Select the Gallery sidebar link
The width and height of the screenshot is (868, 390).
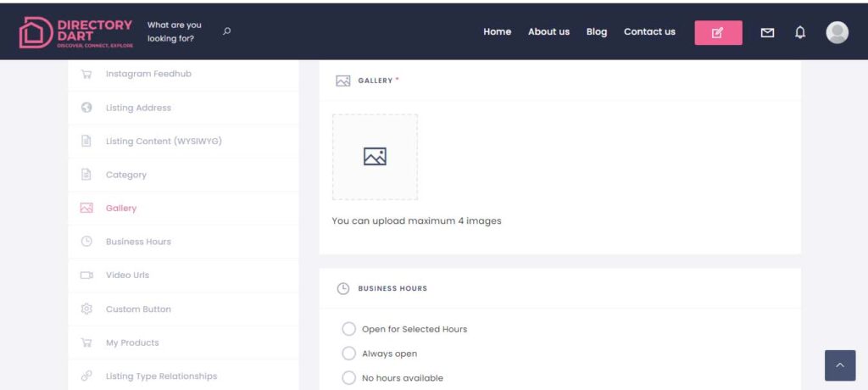click(121, 209)
